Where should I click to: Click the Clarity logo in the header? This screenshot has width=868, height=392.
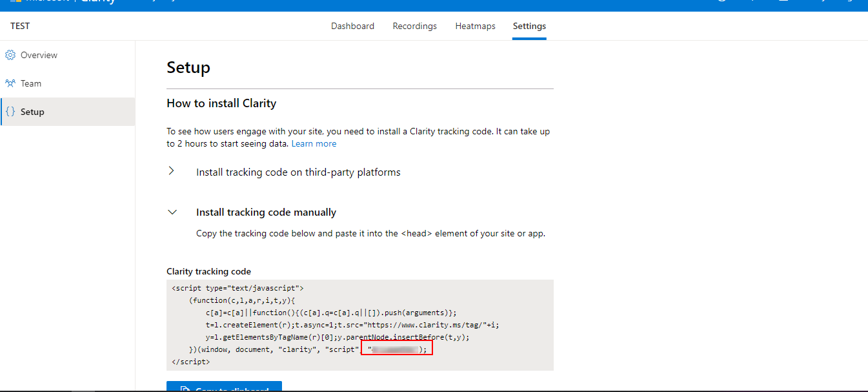pos(98,2)
